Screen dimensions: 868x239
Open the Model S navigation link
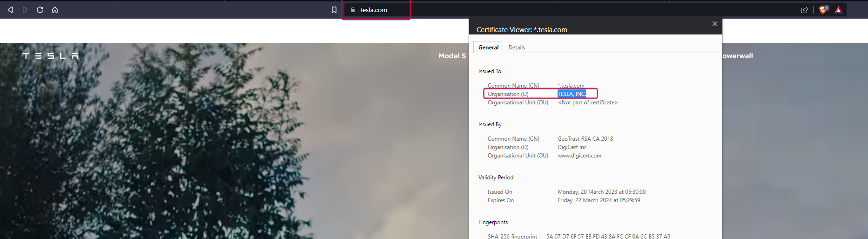pyautogui.click(x=452, y=56)
